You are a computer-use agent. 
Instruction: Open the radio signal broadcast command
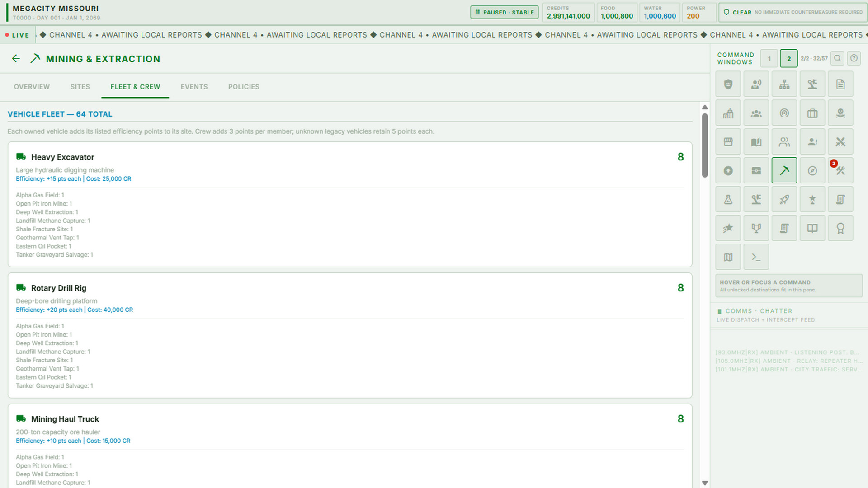coord(784,113)
